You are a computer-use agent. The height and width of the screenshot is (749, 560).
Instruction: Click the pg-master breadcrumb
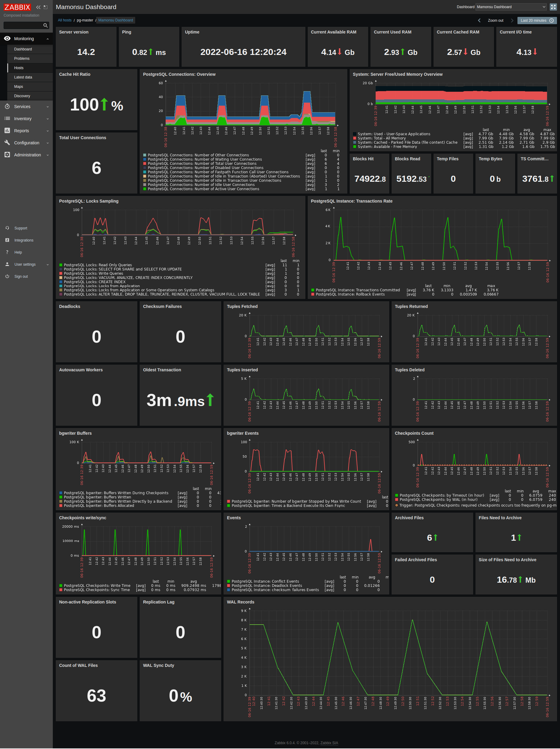[85, 20]
